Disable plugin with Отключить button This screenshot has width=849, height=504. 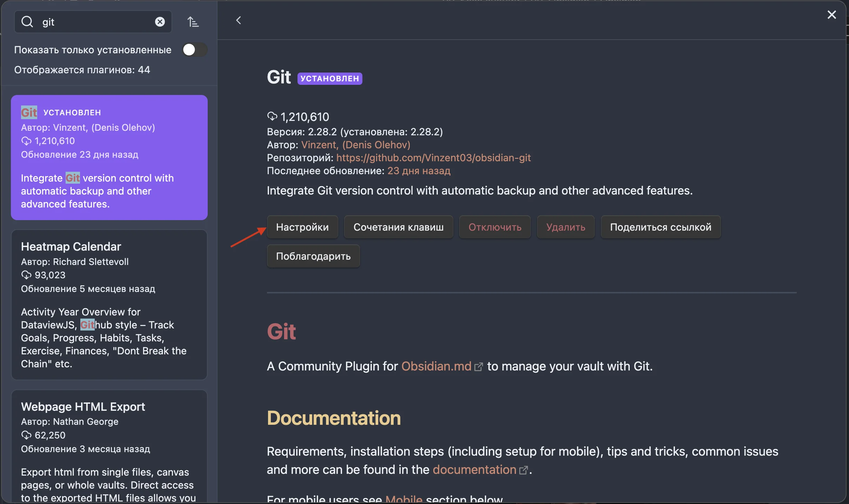pyautogui.click(x=495, y=227)
